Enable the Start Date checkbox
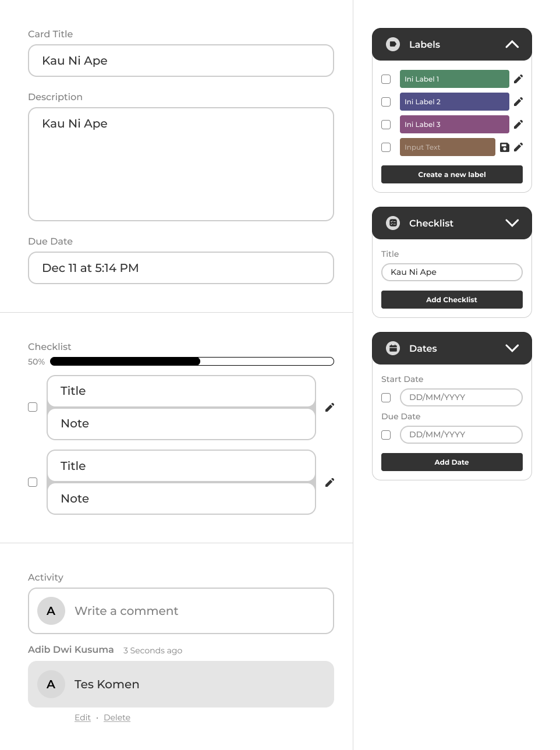The image size is (560, 750). point(386,398)
